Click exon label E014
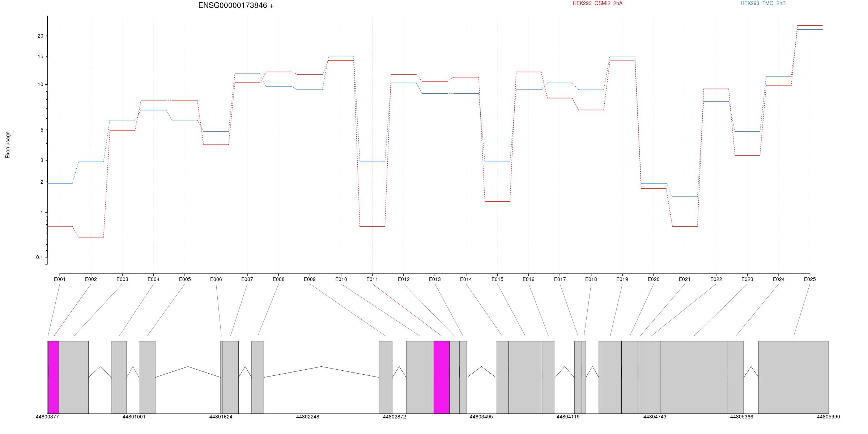868x434 pixels. (466, 279)
